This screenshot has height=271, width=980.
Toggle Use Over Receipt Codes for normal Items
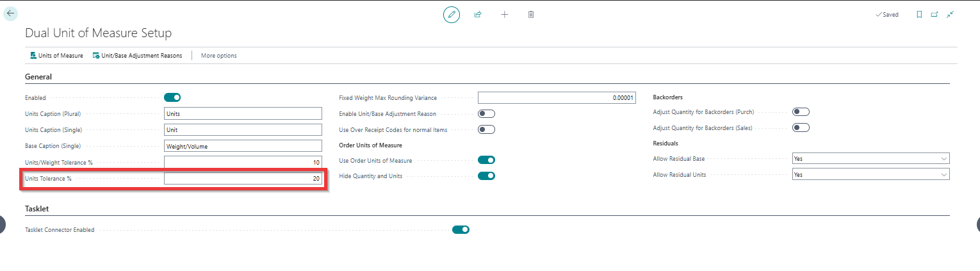point(486,129)
